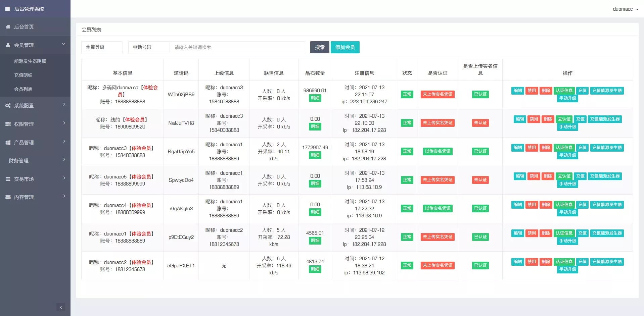This screenshot has width=644, height=316.
Task: Click the home icon beside 后台首页
Action: 8,27
